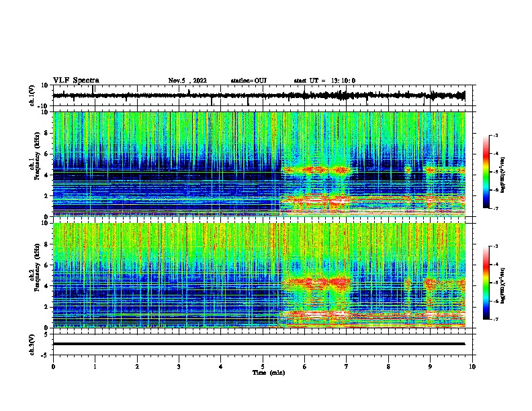This screenshot has height=411, width=532.
Task: Click time axis tick label "1"
Action: pyautogui.click(x=95, y=367)
